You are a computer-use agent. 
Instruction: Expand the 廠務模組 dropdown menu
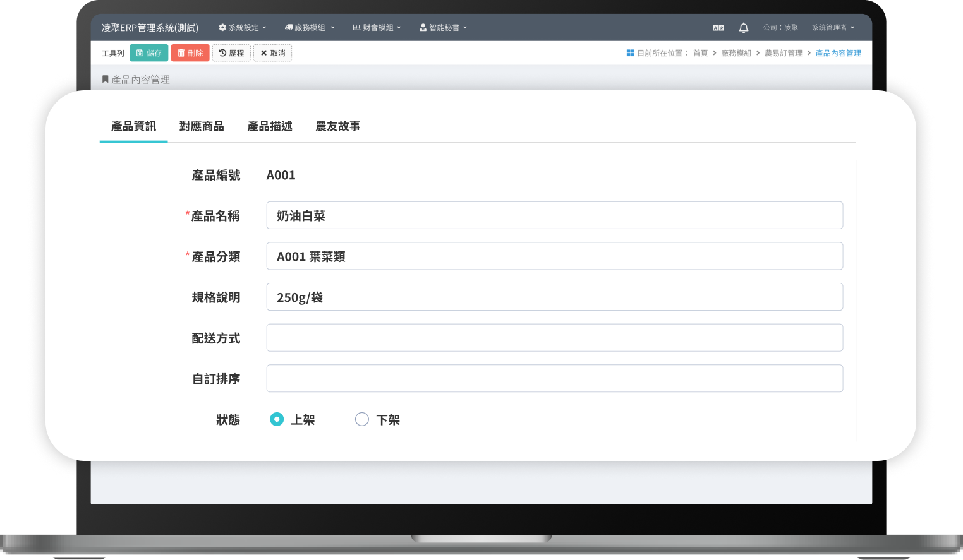(x=310, y=27)
